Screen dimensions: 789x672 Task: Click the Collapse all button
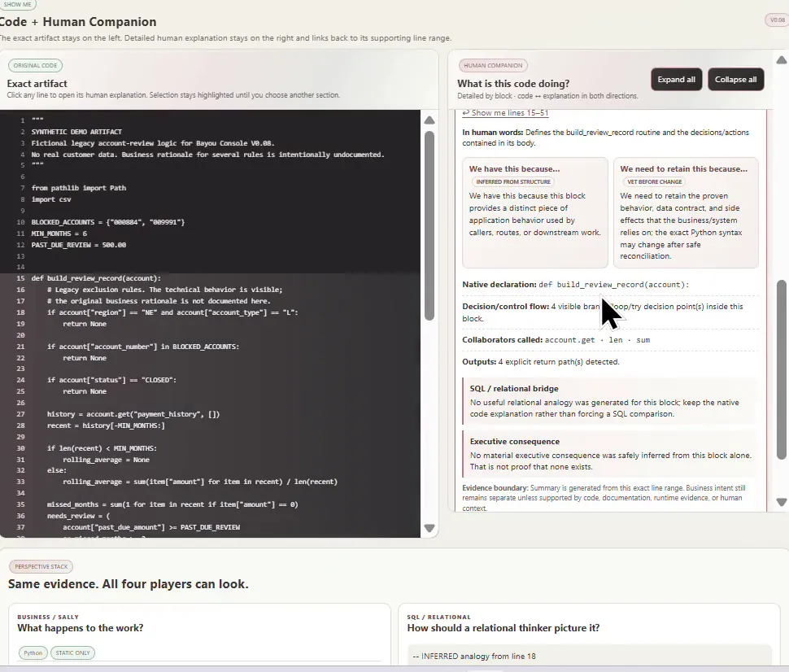point(735,80)
